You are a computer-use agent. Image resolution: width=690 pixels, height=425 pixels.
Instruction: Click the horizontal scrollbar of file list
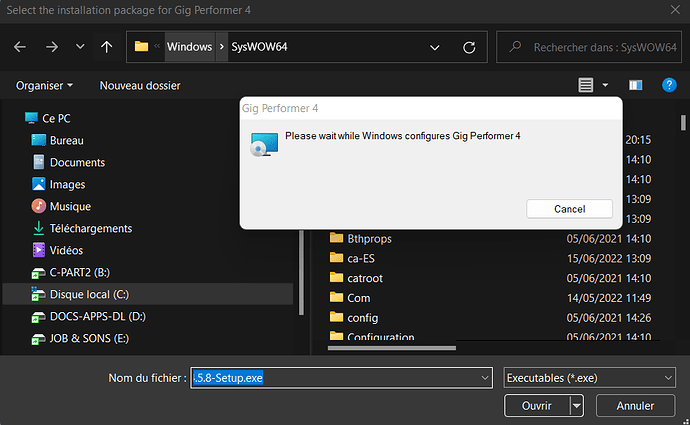[392, 348]
